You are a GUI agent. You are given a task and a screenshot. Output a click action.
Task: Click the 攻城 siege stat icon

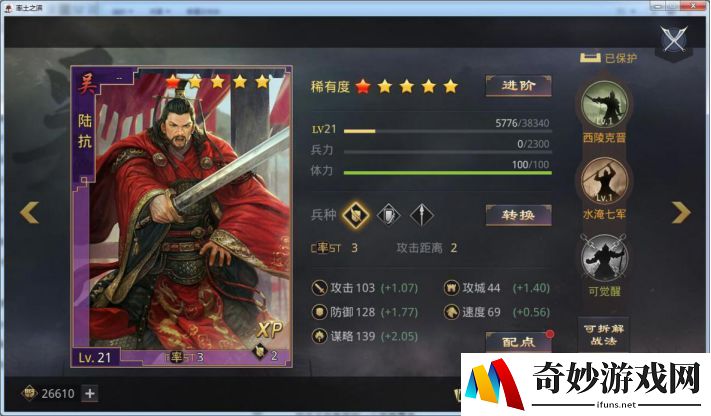pos(451,288)
